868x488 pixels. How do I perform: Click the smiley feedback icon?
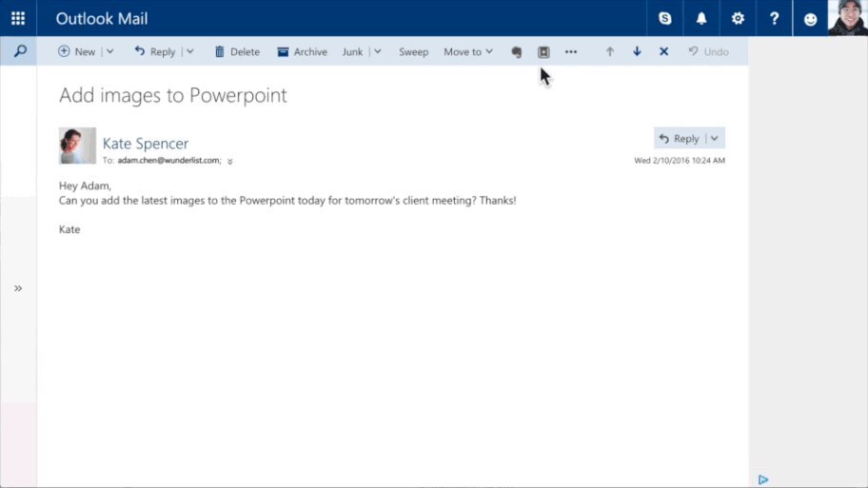(810, 19)
